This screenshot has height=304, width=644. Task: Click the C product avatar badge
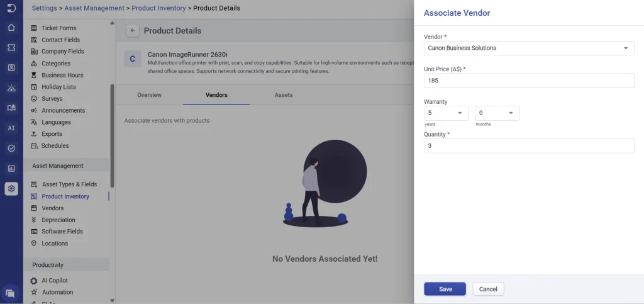pyautogui.click(x=133, y=59)
